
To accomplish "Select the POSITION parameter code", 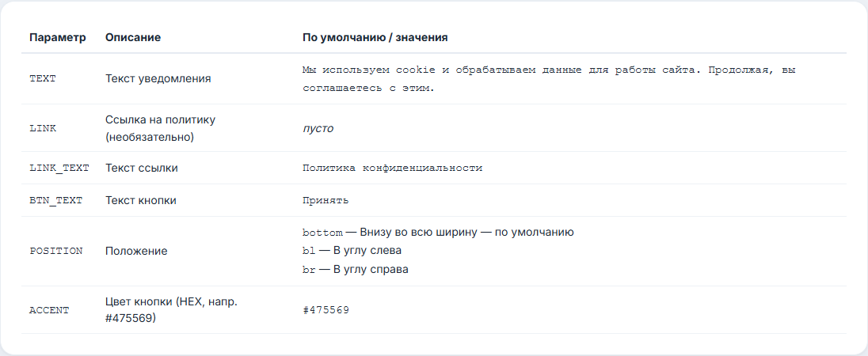I will 56,251.
